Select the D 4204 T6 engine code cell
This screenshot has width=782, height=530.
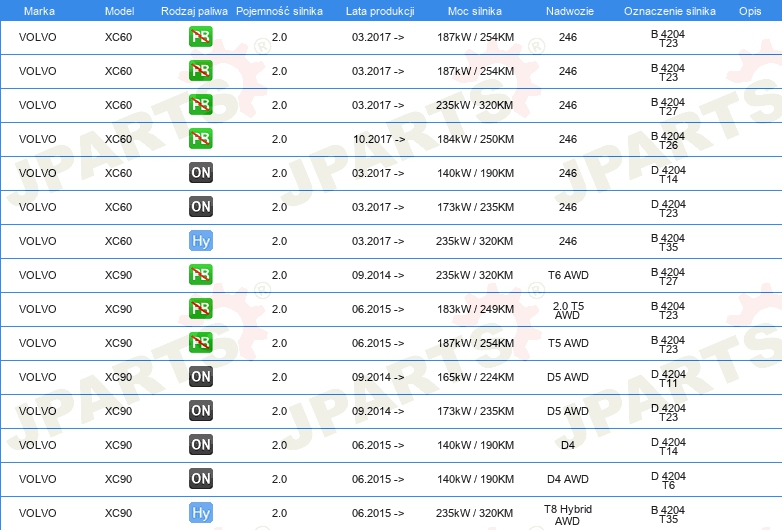tap(668, 481)
